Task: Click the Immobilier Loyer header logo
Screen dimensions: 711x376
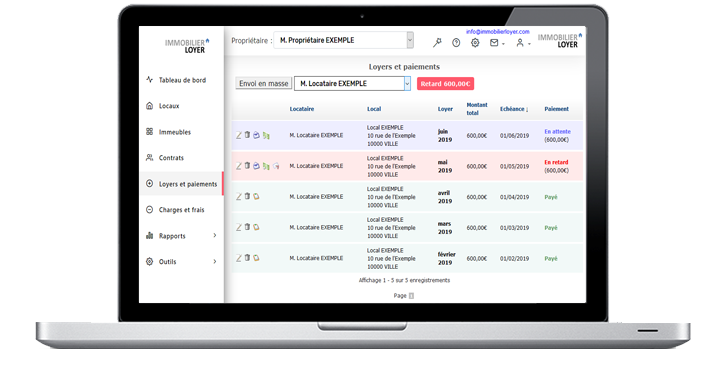Action: [x=560, y=40]
